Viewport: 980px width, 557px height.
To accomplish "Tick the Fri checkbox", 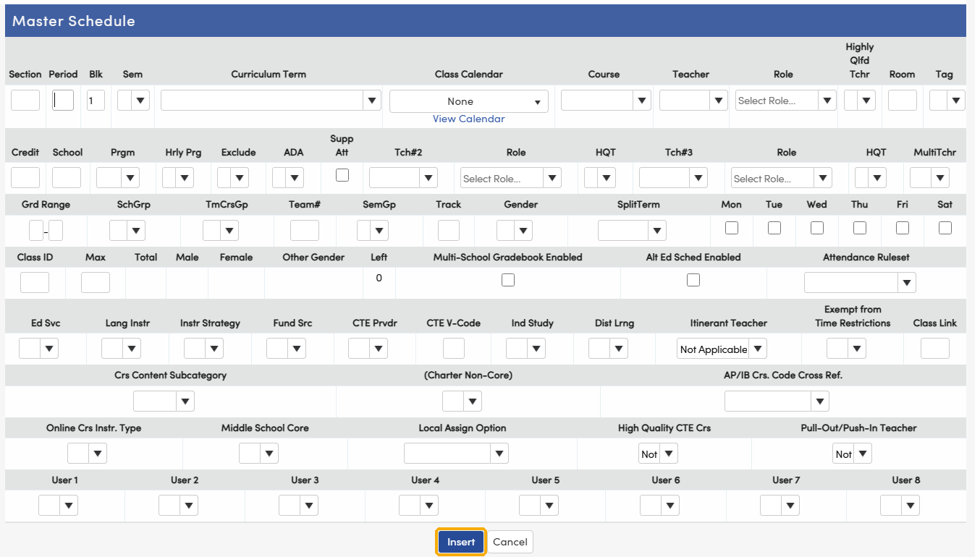I will pos(903,227).
